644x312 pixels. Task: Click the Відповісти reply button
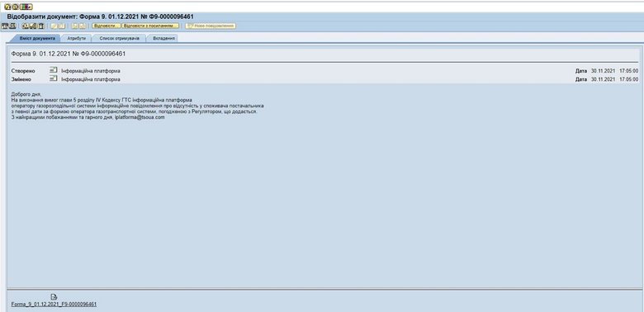click(106, 26)
